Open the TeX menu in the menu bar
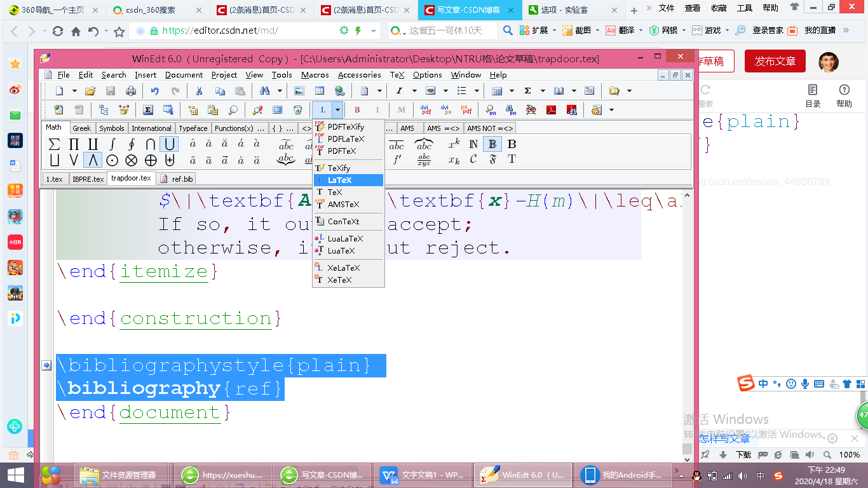 coord(397,74)
